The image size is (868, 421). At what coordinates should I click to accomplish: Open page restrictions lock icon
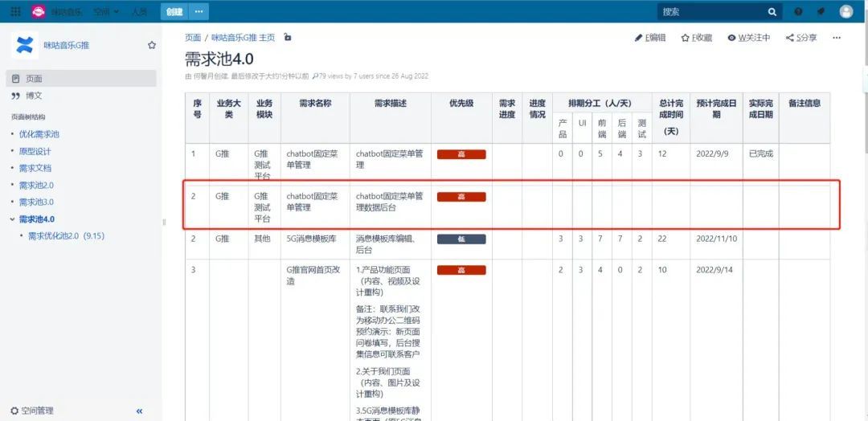click(287, 37)
